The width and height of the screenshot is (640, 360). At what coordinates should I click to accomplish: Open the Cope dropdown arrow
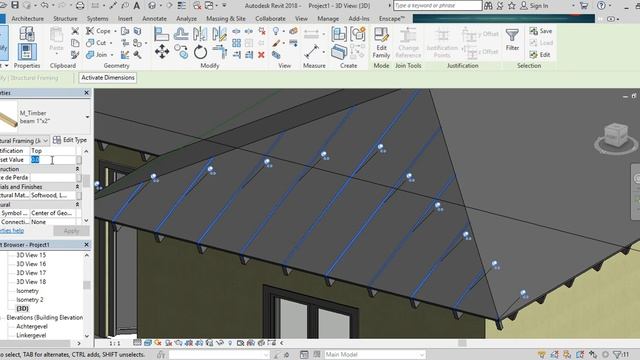tap(115, 31)
